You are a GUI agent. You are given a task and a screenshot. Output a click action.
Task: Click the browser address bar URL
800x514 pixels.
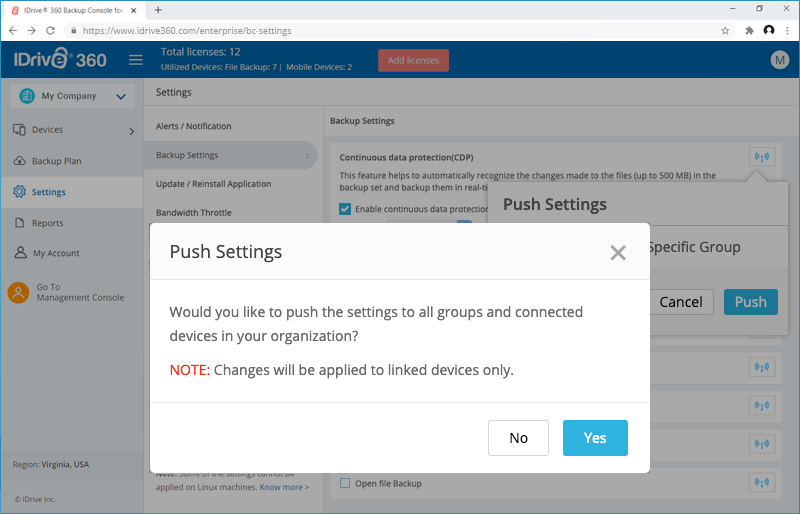click(x=187, y=31)
